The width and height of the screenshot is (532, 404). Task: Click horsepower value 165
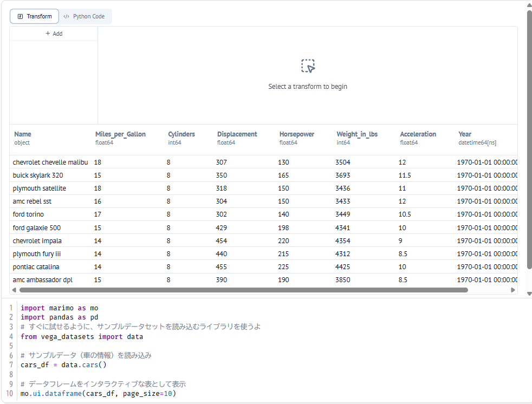[x=283, y=175]
